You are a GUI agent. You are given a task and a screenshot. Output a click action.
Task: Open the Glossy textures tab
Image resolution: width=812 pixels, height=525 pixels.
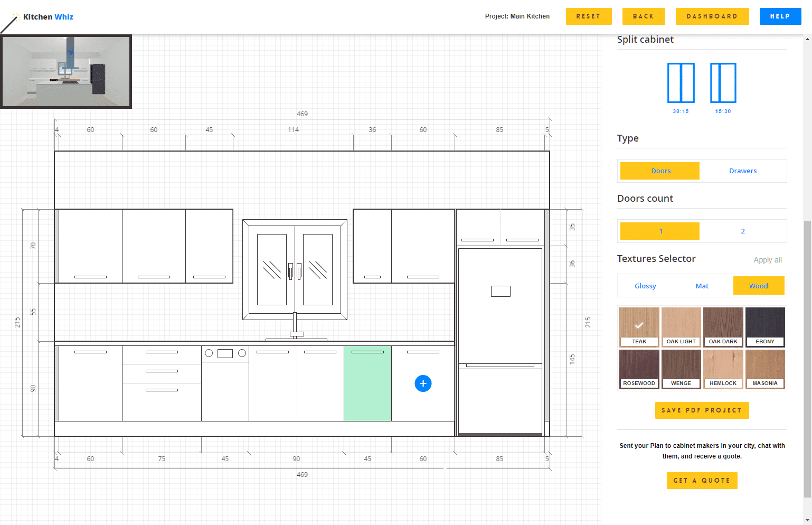point(645,286)
